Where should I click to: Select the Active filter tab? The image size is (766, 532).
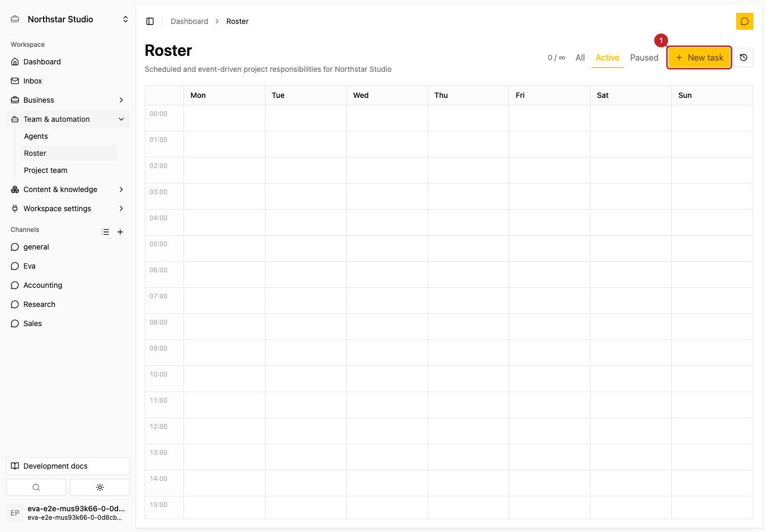pyautogui.click(x=607, y=57)
